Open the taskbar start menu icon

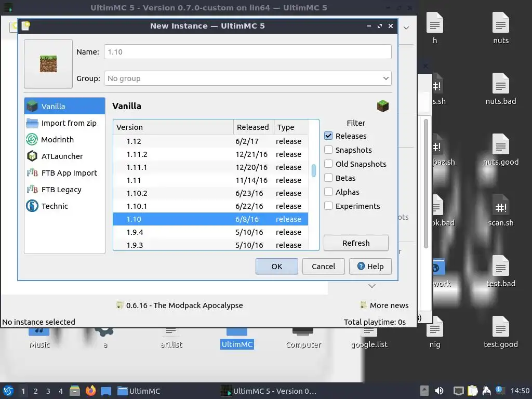[8, 391]
